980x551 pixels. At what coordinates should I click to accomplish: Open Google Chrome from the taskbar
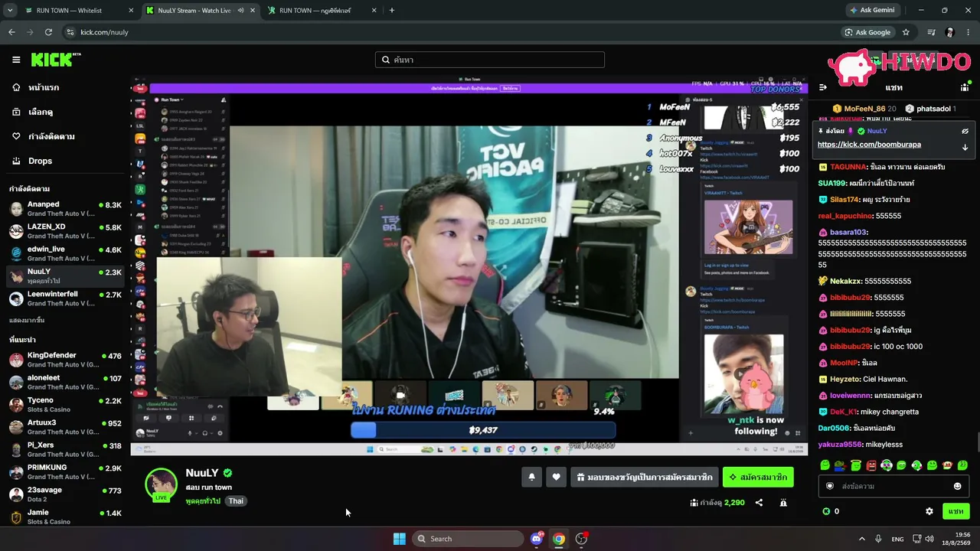coord(559,539)
